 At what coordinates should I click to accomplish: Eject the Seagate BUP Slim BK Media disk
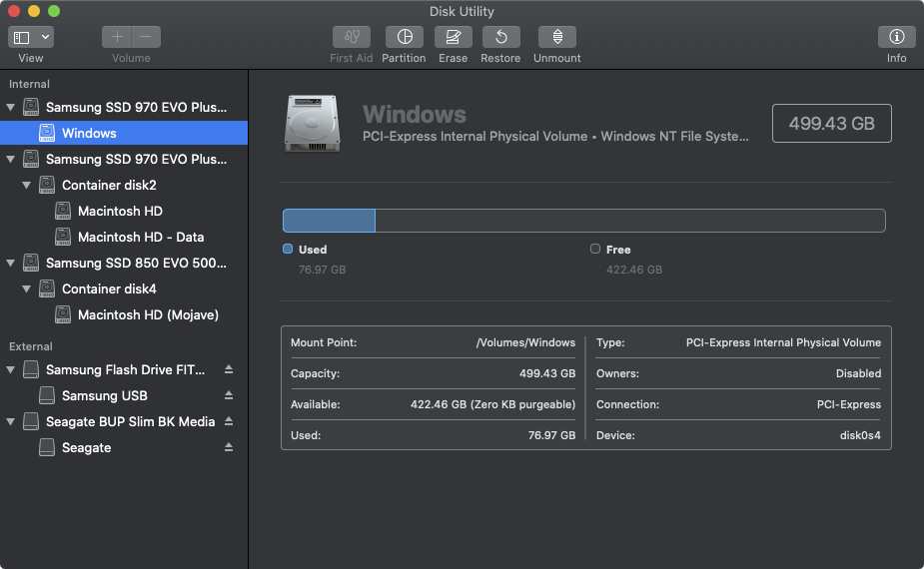229,421
